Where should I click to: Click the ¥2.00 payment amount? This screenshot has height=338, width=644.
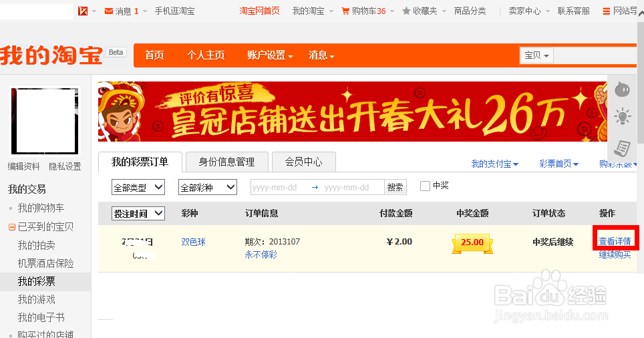click(x=399, y=242)
